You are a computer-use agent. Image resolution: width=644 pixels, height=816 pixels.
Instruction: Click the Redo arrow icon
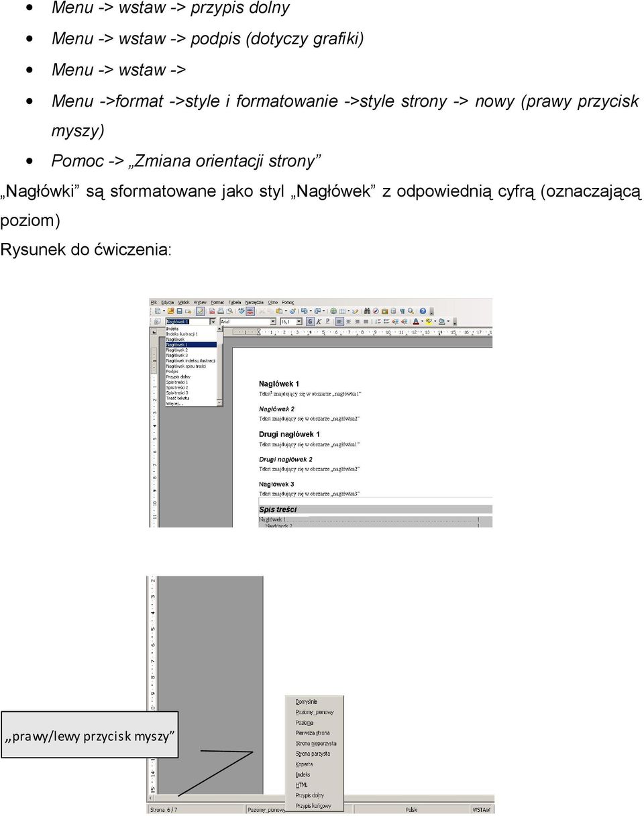(x=318, y=311)
